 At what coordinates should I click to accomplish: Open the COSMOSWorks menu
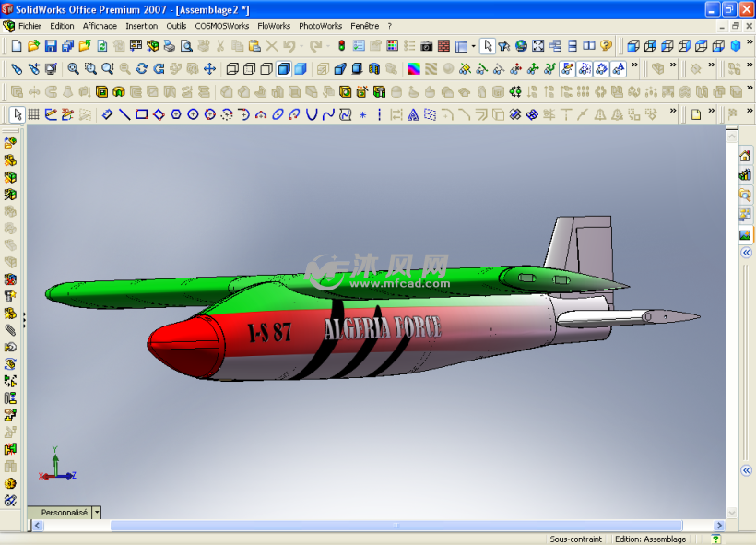tap(222, 26)
